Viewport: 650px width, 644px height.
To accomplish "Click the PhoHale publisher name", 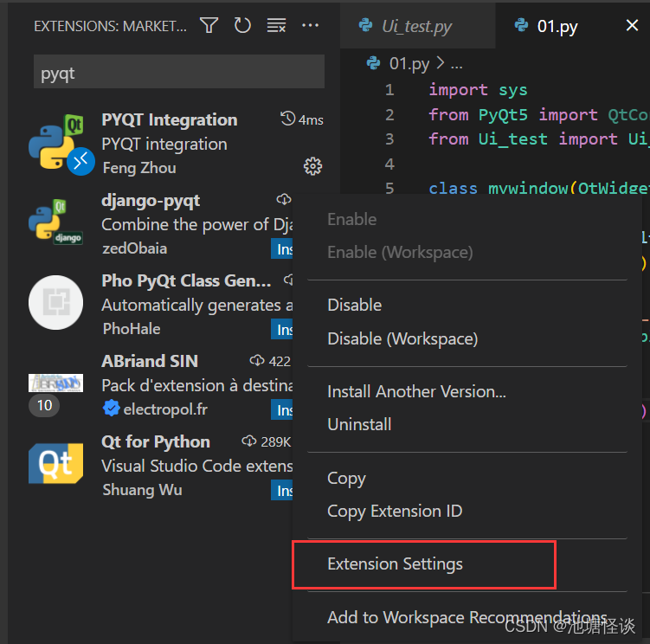I will coord(132,329).
